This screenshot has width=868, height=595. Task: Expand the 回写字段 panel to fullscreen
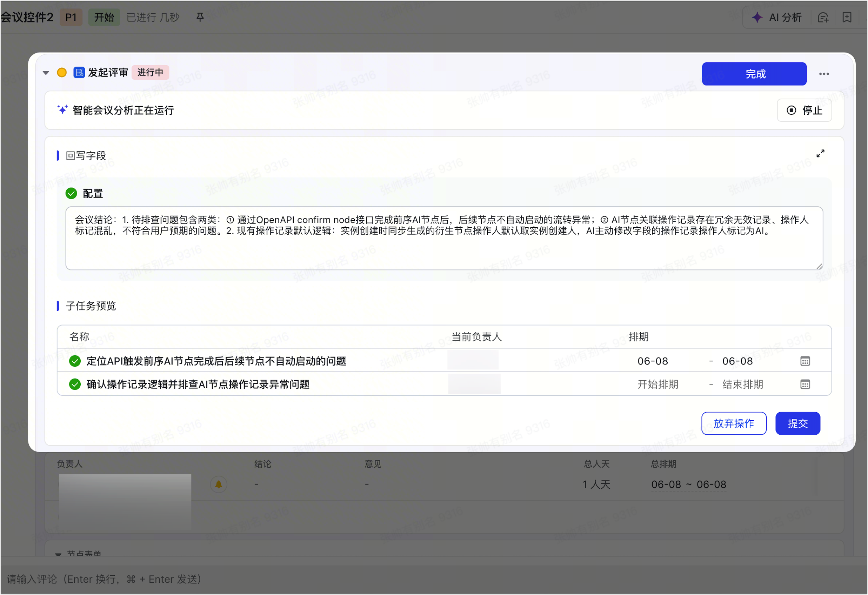tap(820, 154)
